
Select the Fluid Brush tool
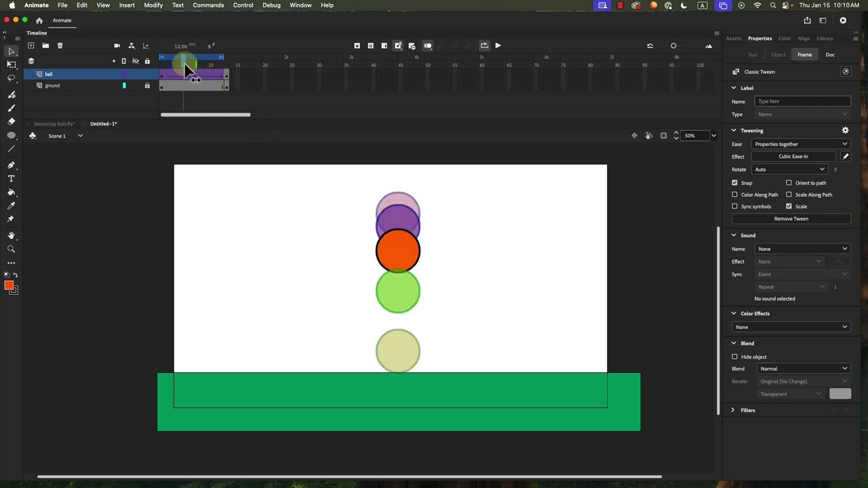tap(12, 95)
